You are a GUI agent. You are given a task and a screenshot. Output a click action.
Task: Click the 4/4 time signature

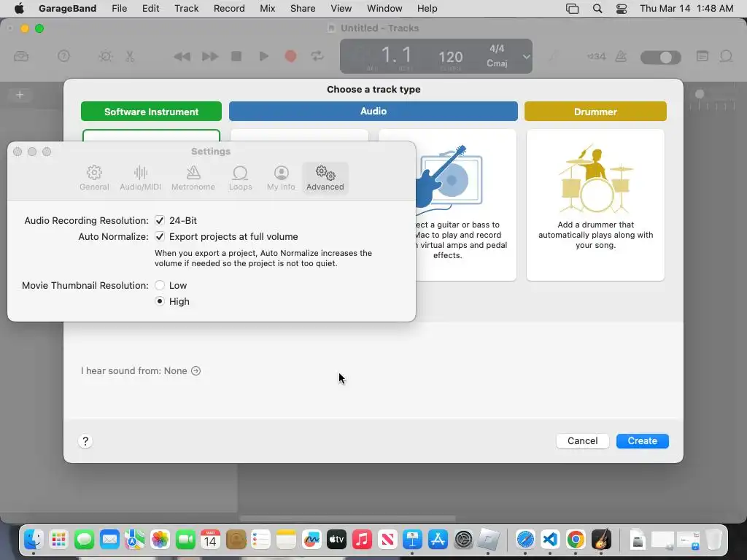[497, 49]
